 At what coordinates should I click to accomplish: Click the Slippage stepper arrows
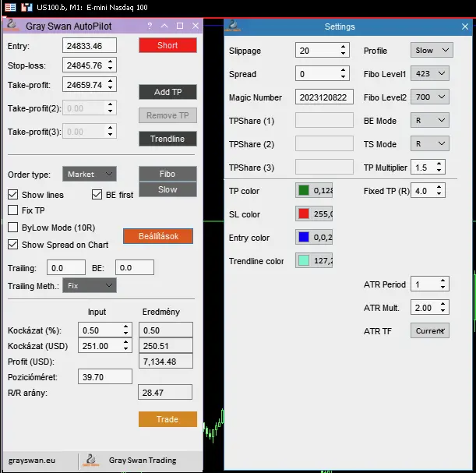(x=343, y=51)
